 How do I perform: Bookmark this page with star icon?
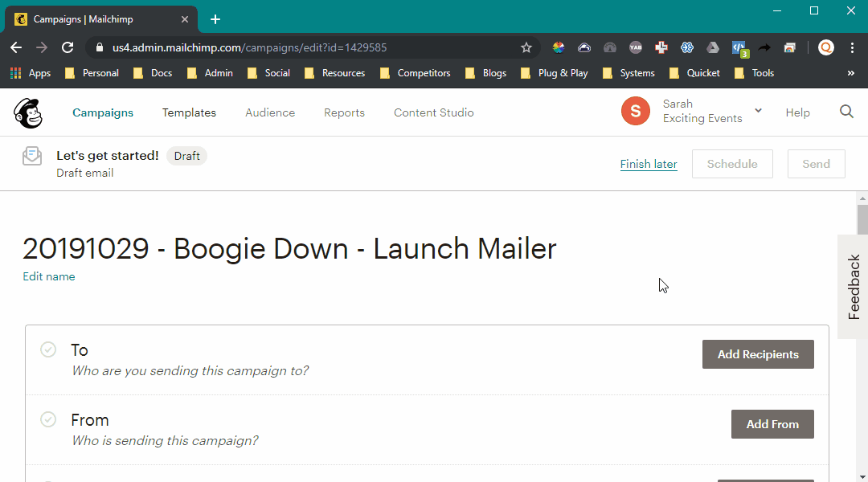click(x=526, y=47)
